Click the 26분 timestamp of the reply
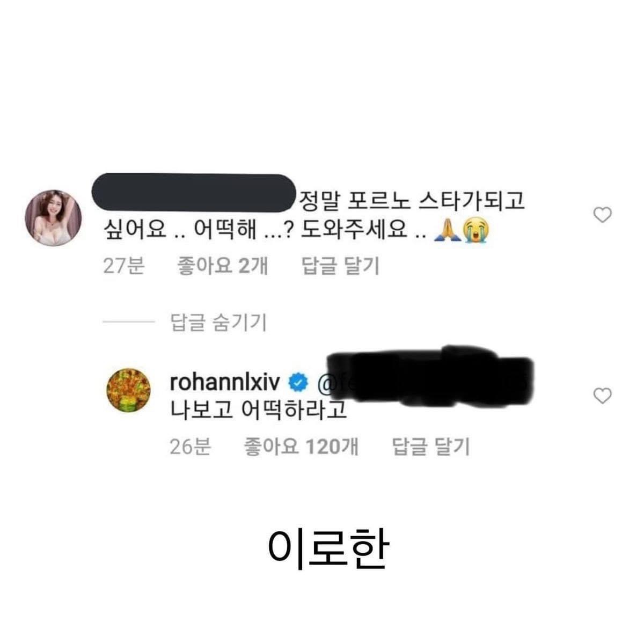644x644 pixels. (x=190, y=447)
